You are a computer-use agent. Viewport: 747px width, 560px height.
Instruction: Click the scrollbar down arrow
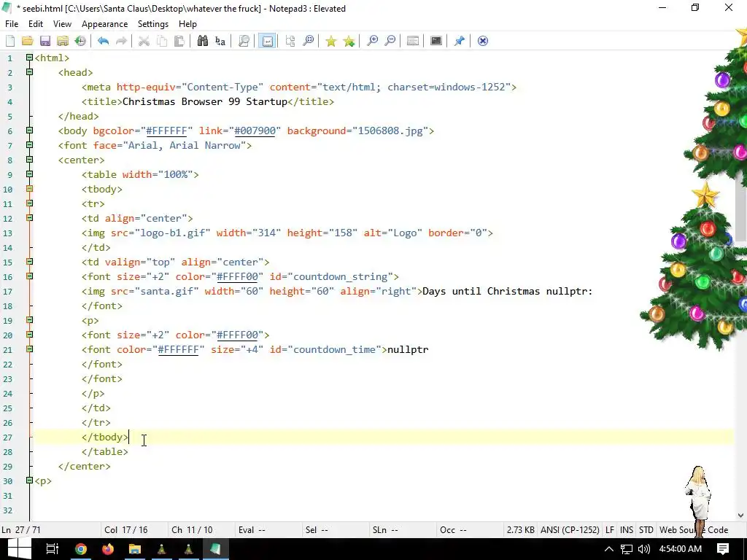click(x=740, y=516)
